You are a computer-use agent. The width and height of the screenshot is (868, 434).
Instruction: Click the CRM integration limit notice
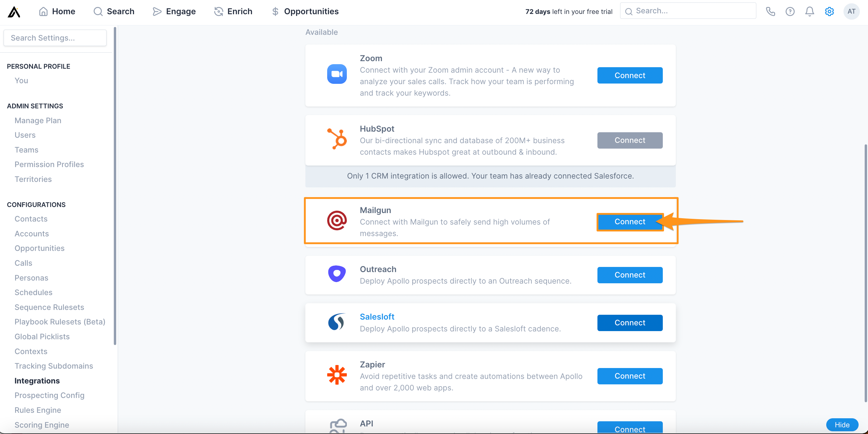pyautogui.click(x=490, y=176)
